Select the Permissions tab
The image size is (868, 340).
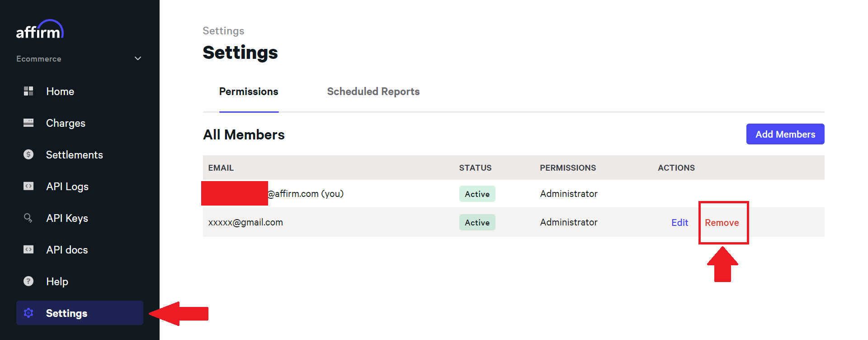tap(249, 91)
